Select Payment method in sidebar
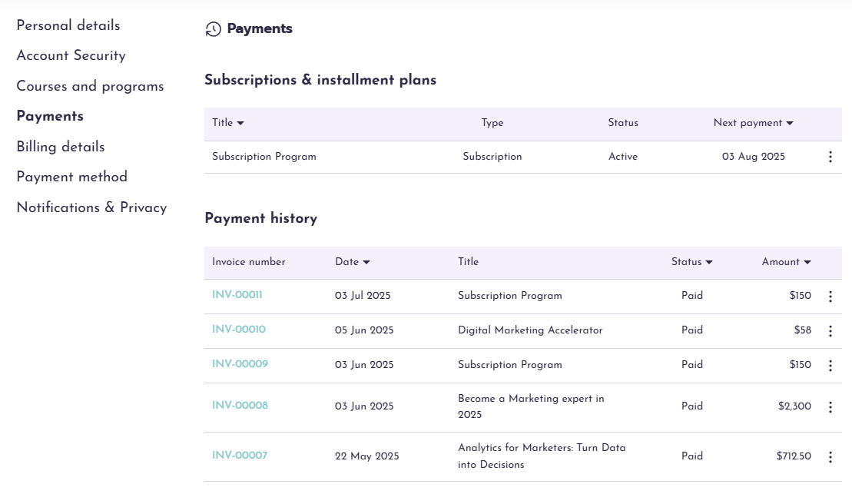 tap(71, 177)
